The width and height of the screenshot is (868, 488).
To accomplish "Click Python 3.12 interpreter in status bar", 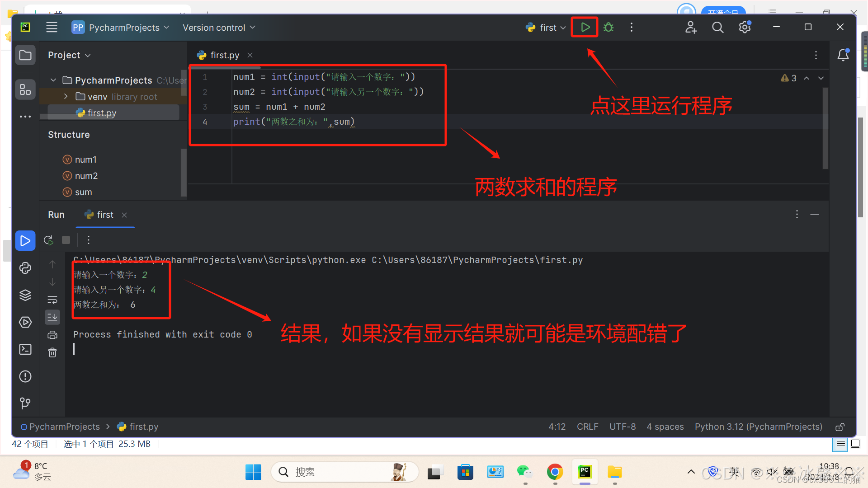I will pyautogui.click(x=758, y=427).
